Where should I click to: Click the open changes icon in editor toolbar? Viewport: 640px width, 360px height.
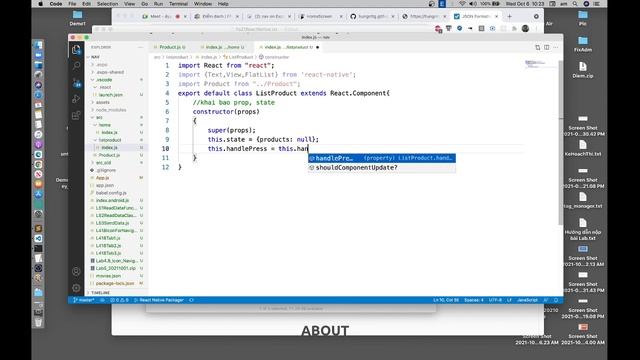538,47
